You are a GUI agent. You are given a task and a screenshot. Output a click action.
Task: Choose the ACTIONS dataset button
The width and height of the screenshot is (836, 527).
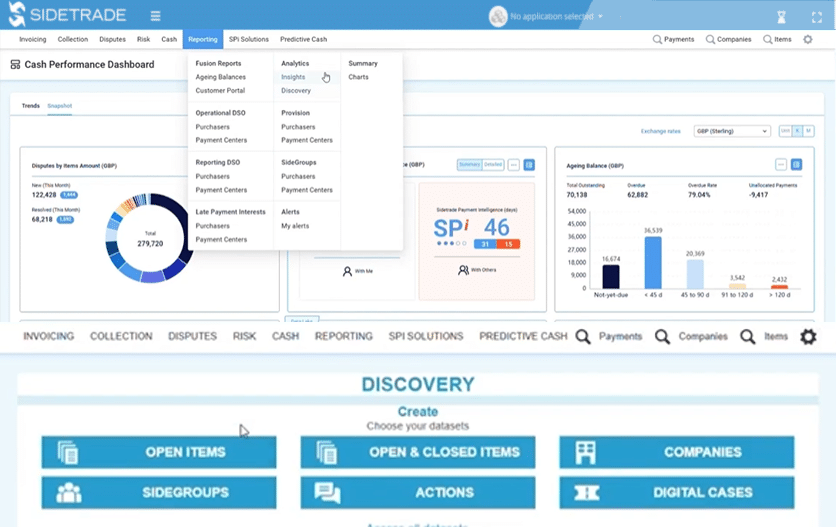[x=418, y=492]
